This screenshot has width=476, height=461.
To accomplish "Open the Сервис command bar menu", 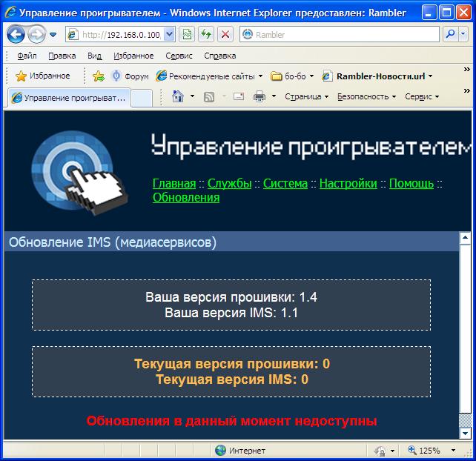I will pyautogui.click(x=422, y=96).
